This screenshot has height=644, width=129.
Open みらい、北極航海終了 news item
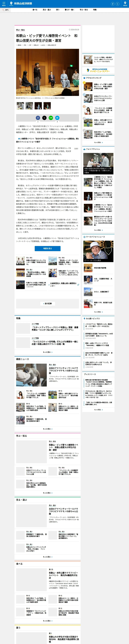pos(98,292)
